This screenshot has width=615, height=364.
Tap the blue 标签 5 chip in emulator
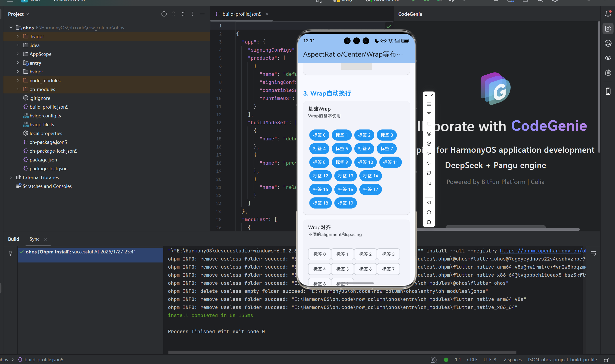(341, 149)
